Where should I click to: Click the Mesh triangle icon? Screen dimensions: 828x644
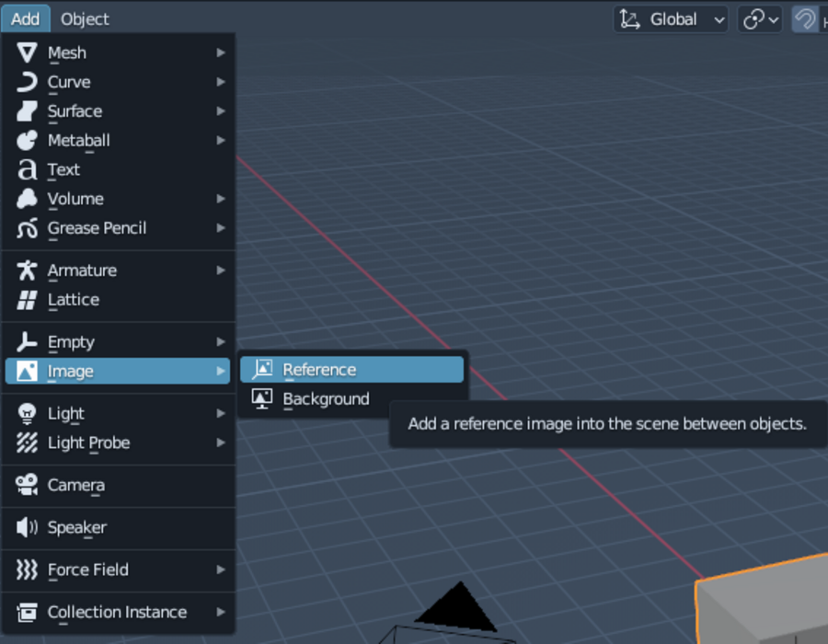click(x=27, y=52)
